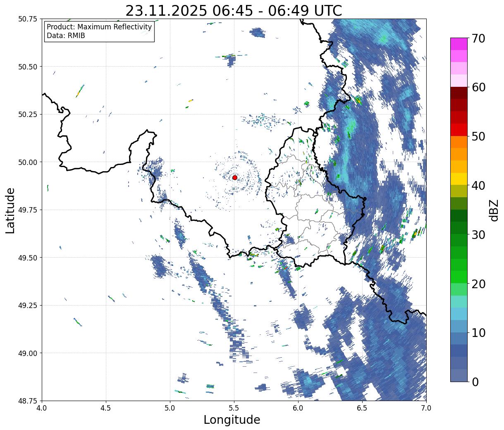Click the latitude tick label 50.50

27,67
